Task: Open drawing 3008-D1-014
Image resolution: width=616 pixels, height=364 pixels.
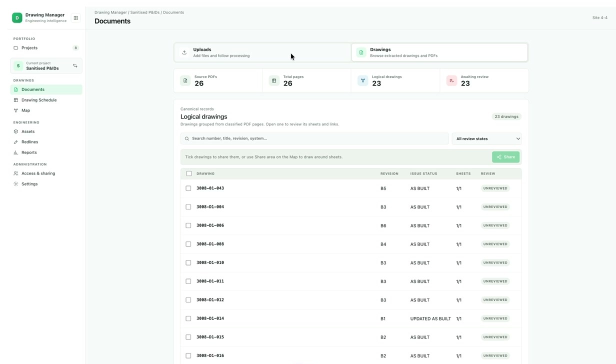Action: (x=210, y=318)
